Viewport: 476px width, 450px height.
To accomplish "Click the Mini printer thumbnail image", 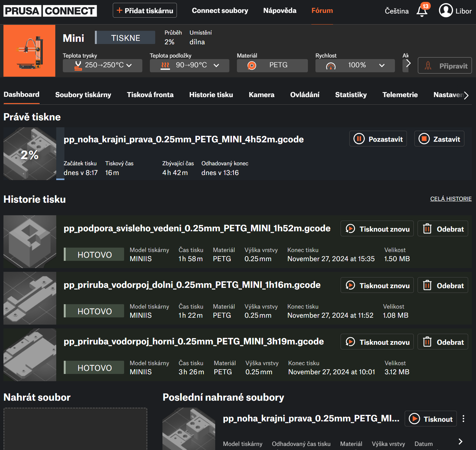I will 30,51.
